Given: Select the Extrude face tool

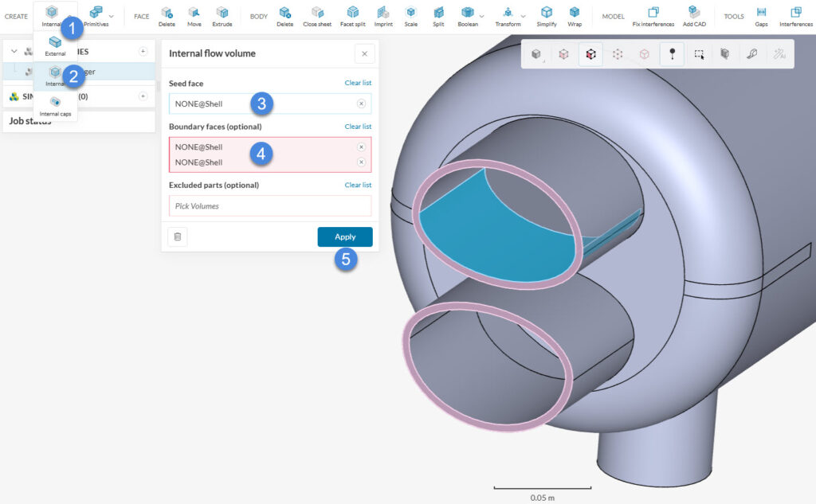Looking at the screenshot, I should pos(223,14).
